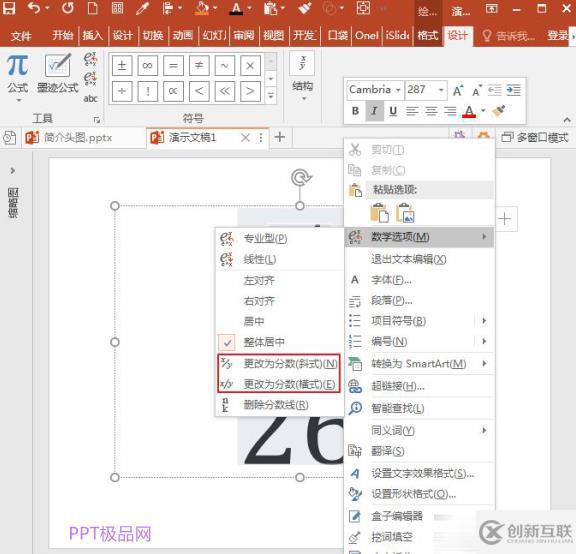Open the 超链接(H)... dialog
This screenshot has width=576, height=554.
420,386
